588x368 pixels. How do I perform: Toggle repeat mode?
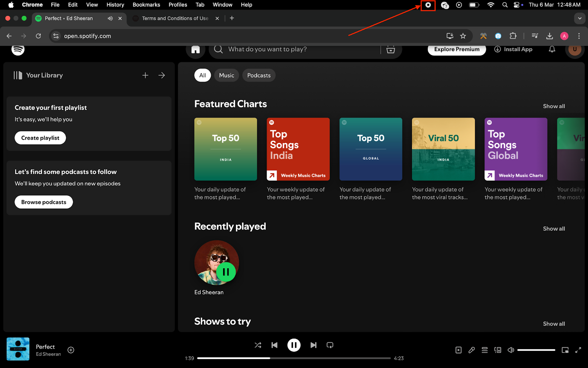pyautogui.click(x=330, y=345)
